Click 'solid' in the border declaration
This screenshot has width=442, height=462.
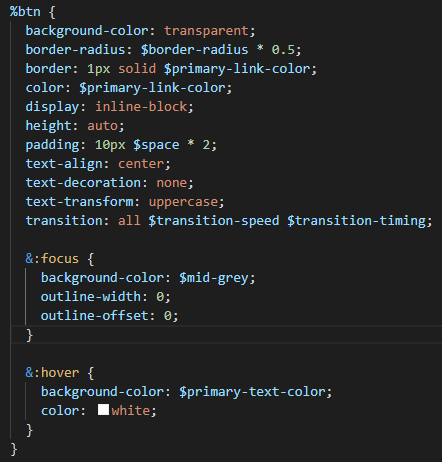pyautogui.click(x=137, y=69)
